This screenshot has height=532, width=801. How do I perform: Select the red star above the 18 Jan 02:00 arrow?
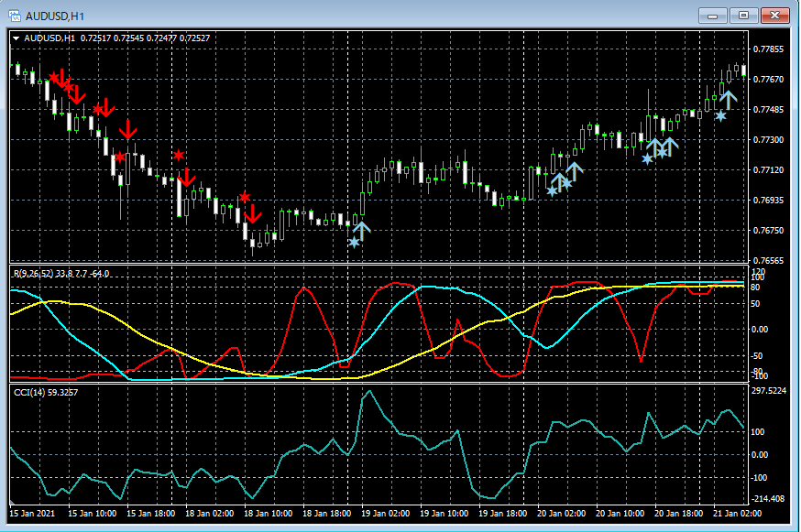pyautogui.click(x=179, y=156)
